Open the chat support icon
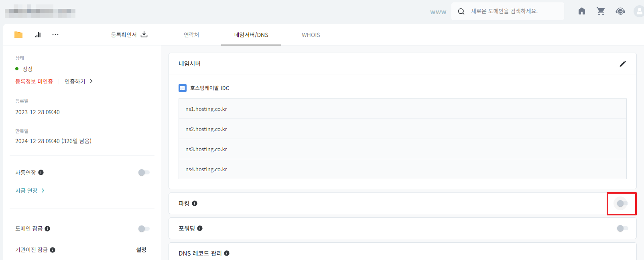 click(620, 11)
